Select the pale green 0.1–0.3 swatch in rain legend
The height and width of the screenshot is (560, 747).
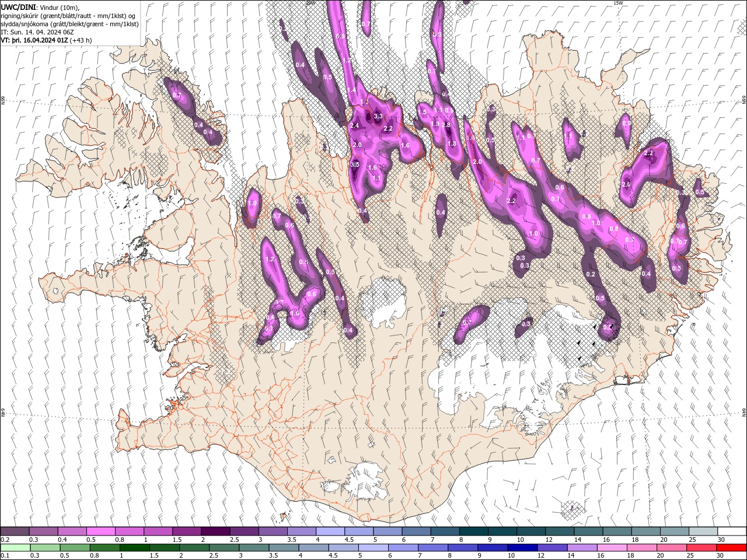pos(15,548)
